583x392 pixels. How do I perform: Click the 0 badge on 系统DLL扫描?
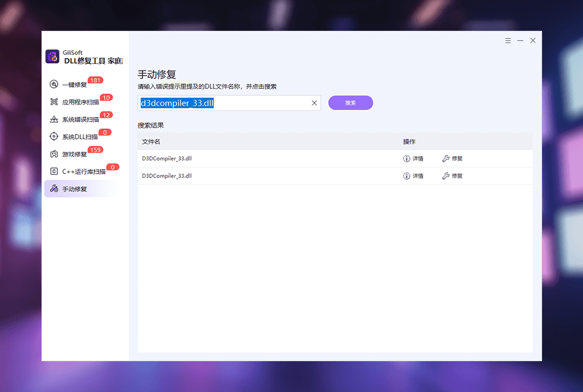(x=105, y=133)
